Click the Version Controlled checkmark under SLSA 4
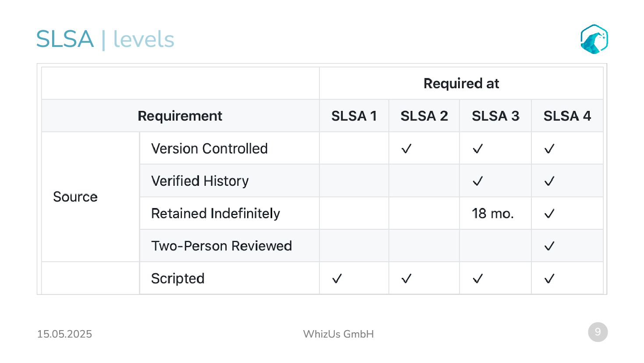 pyautogui.click(x=549, y=149)
